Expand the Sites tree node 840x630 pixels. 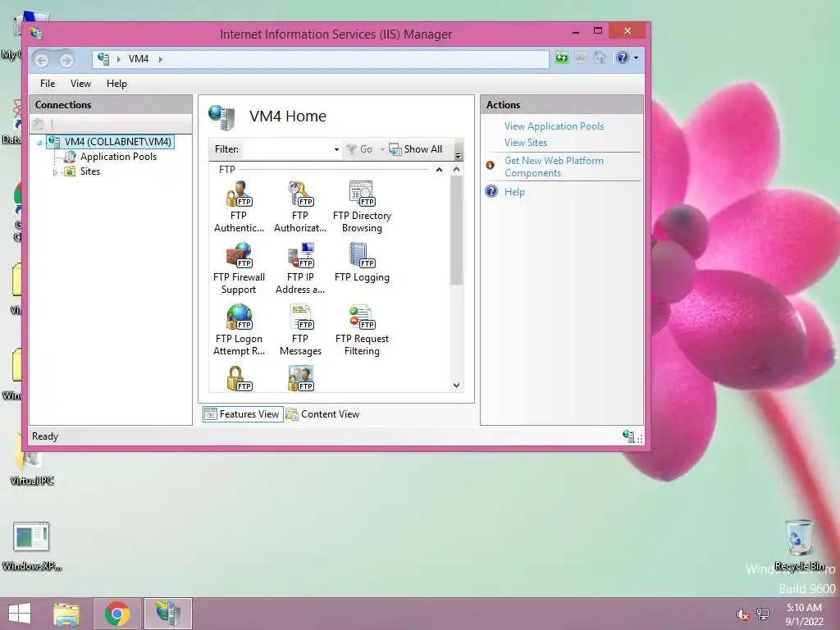click(55, 172)
